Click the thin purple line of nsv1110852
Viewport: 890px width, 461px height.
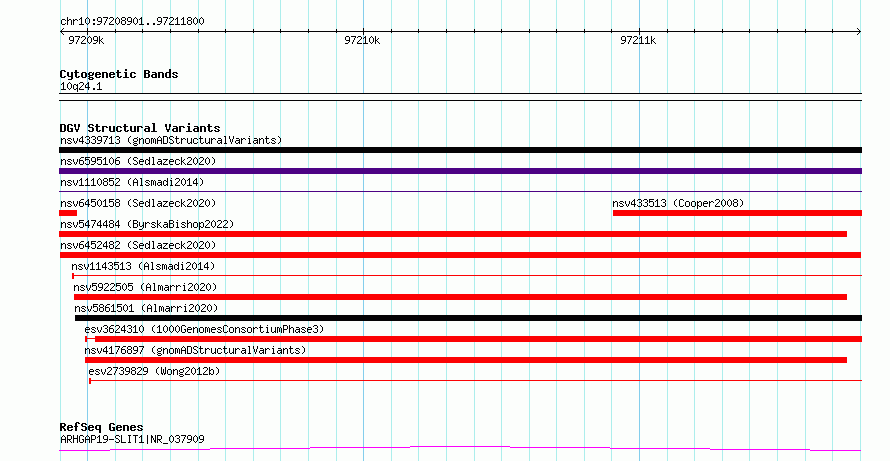click(x=460, y=192)
